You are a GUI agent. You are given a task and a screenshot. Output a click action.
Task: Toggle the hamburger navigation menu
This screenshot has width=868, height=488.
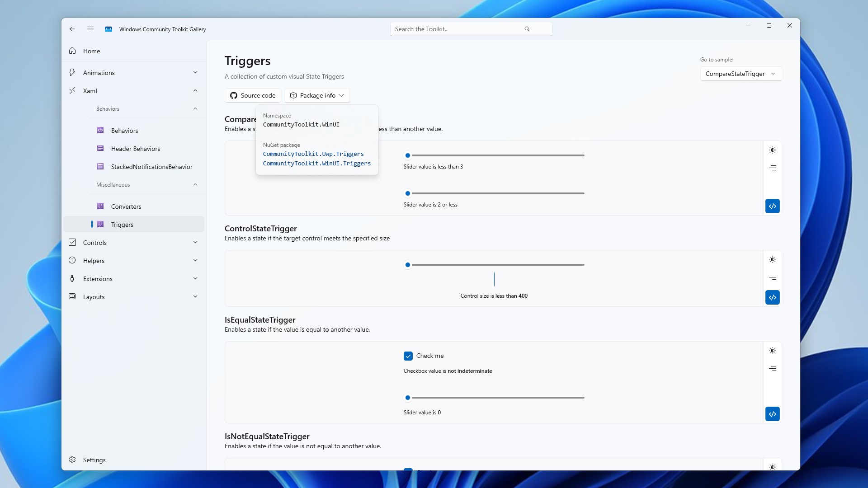[90, 29]
